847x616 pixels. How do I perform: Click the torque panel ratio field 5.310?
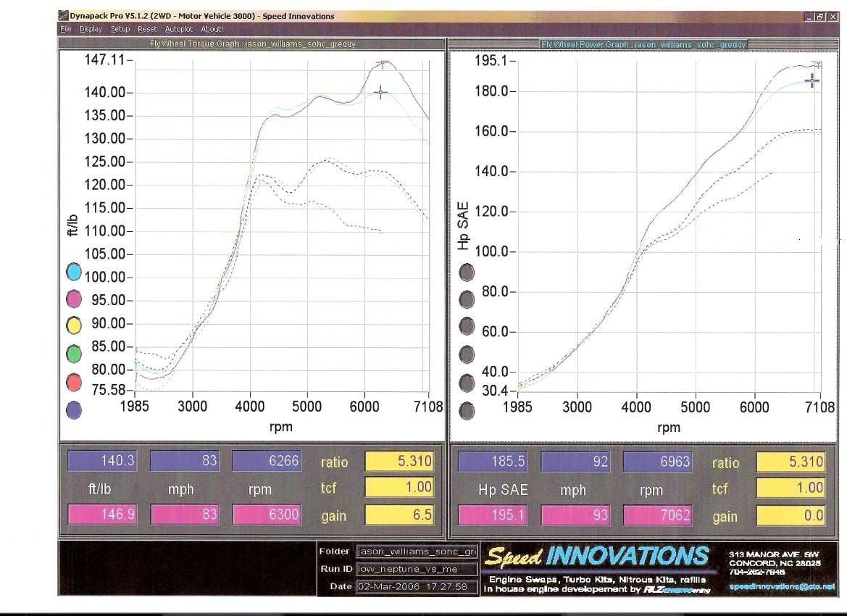click(399, 461)
